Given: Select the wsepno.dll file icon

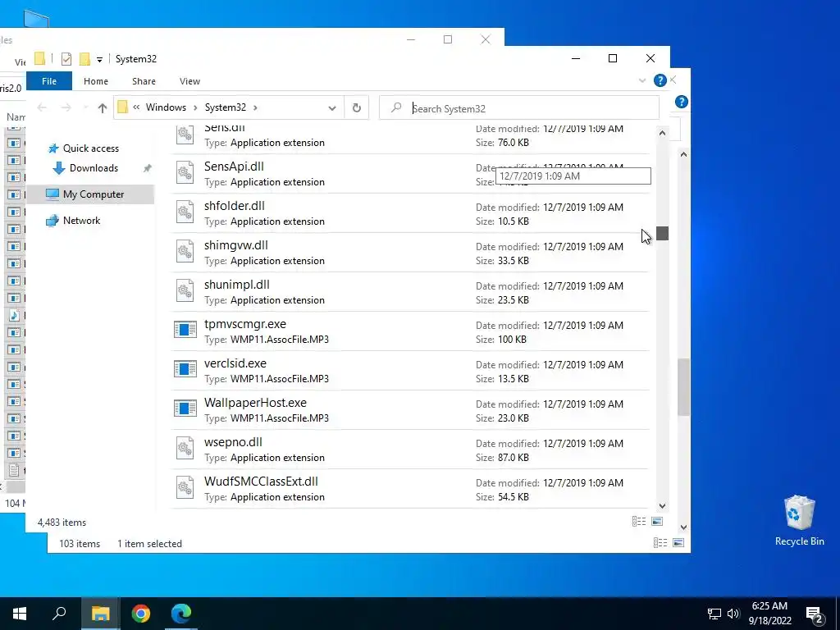Looking at the screenshot, I should 185,449.
